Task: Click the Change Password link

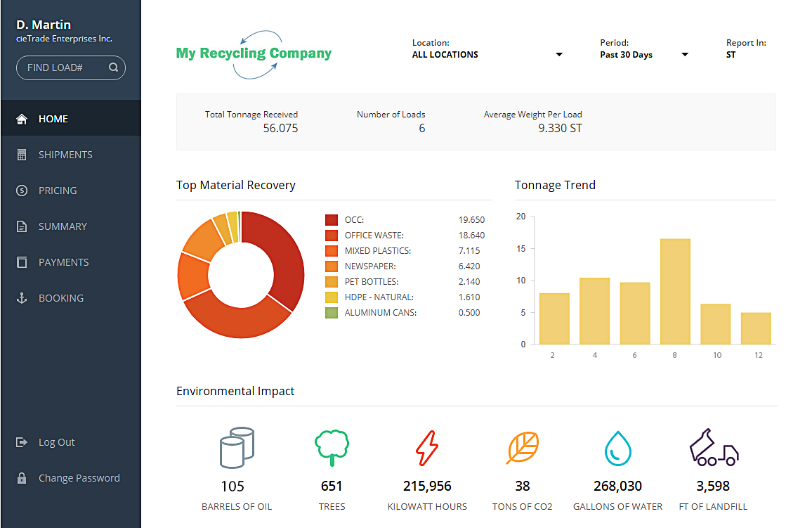Action: pyautogui.click(x=79, y=478)
